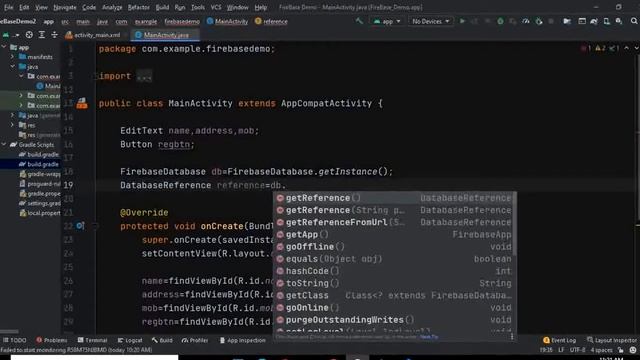Choose getReference(String) completion
640x360 pixels.
394,210
